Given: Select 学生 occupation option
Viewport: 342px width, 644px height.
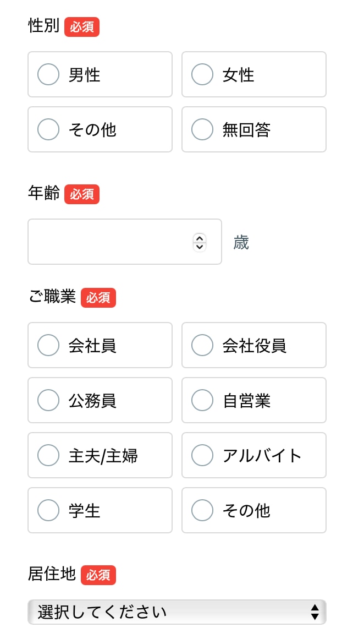Looking at the screenshot, I should point(48,510).
